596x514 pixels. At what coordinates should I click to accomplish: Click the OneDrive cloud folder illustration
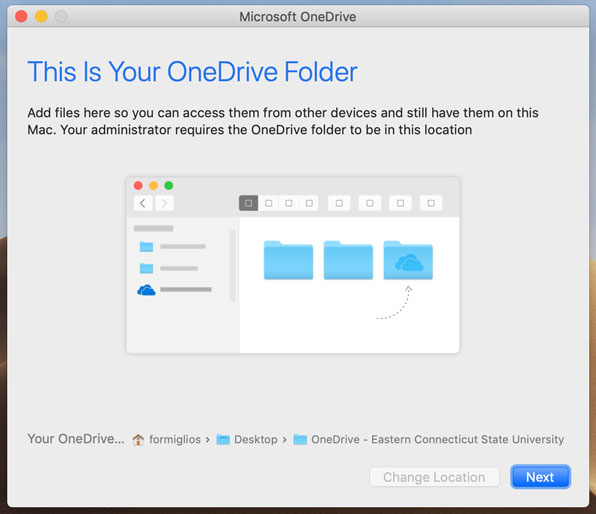coord(408,260)
